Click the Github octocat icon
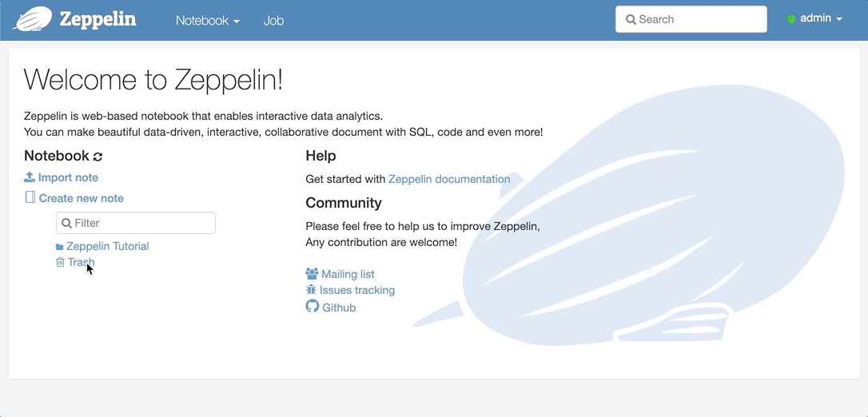Image resolution: width=868 pixels, height=417 pixels. (x=313, y=307)
